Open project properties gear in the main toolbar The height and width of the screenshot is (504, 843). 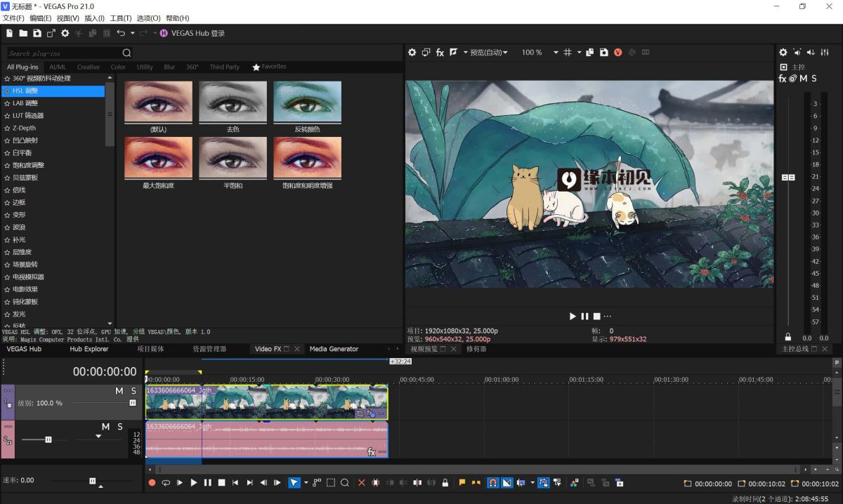[65, 33]
